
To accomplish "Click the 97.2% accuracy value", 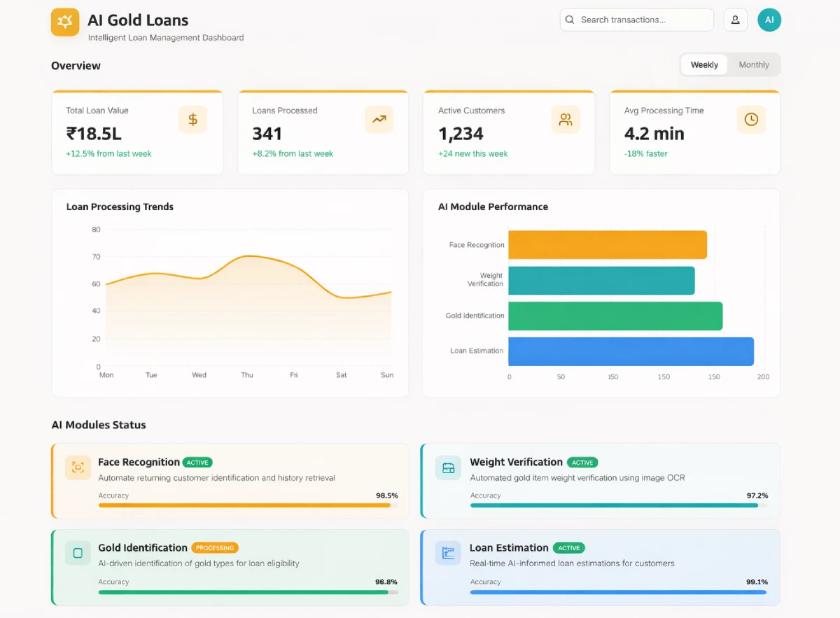I will 757,496.
